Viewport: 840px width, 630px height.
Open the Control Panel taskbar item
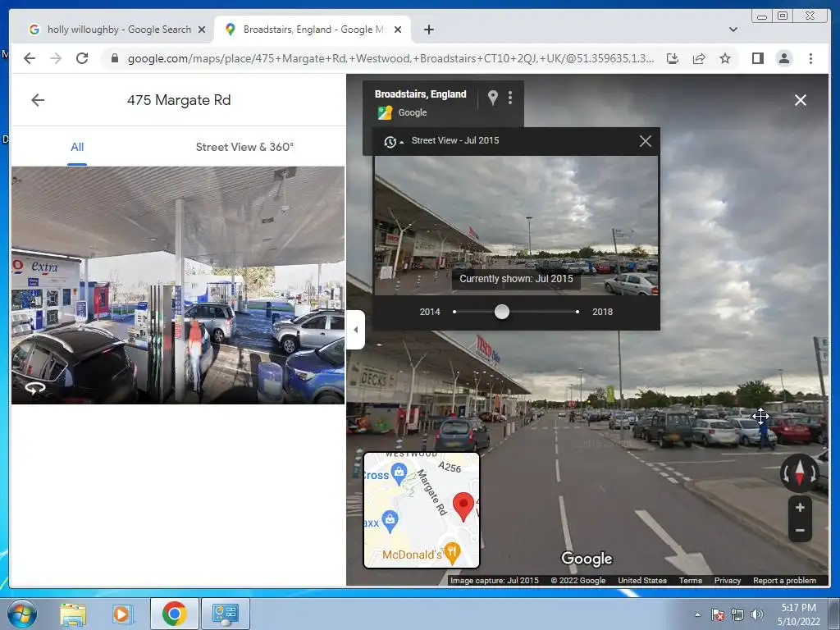pos(225,614)
